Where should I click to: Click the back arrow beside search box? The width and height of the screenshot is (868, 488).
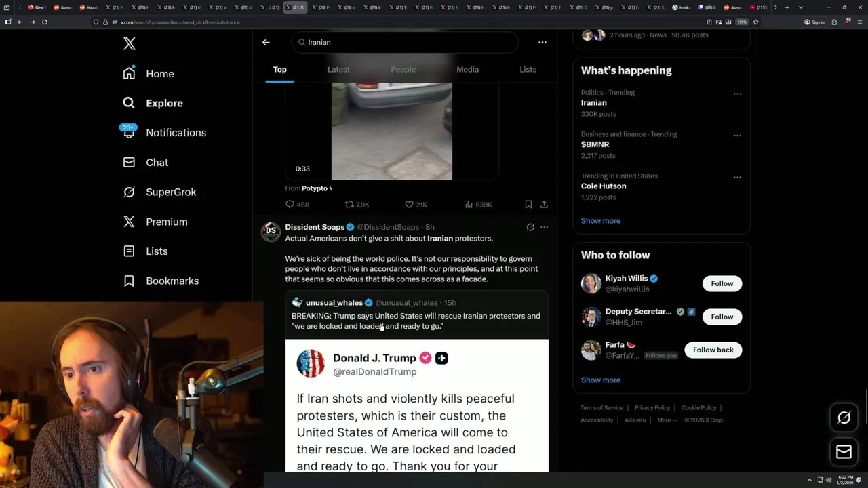point(266,42)
